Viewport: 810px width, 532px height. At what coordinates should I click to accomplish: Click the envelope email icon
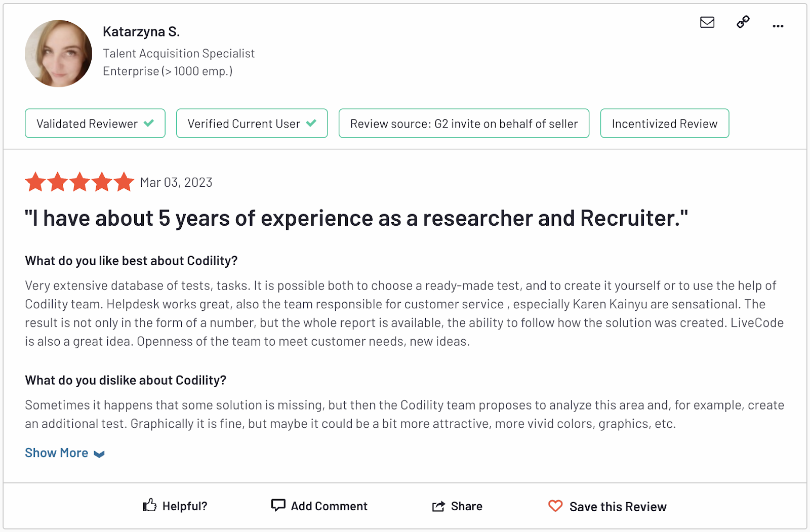(x=707, y=22)
